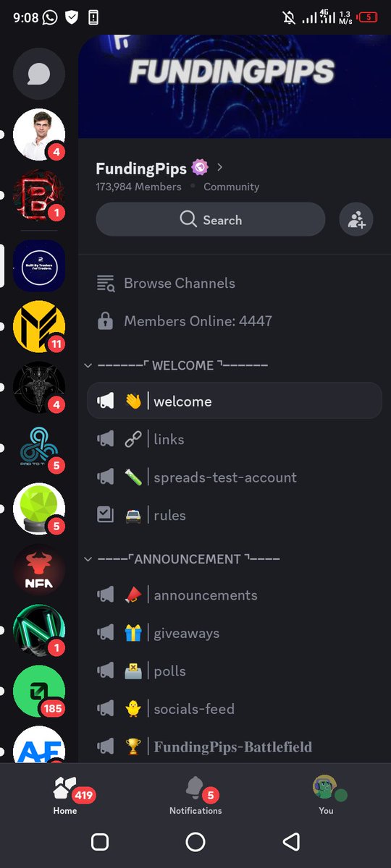
Task: Open direct messages speech bubble icon
Action: tap(39, 74)
